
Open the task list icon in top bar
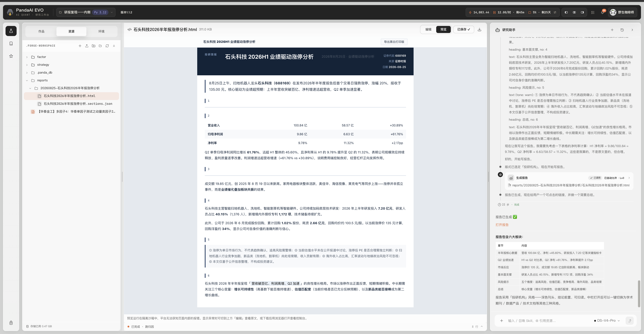[x=593, y=12]
